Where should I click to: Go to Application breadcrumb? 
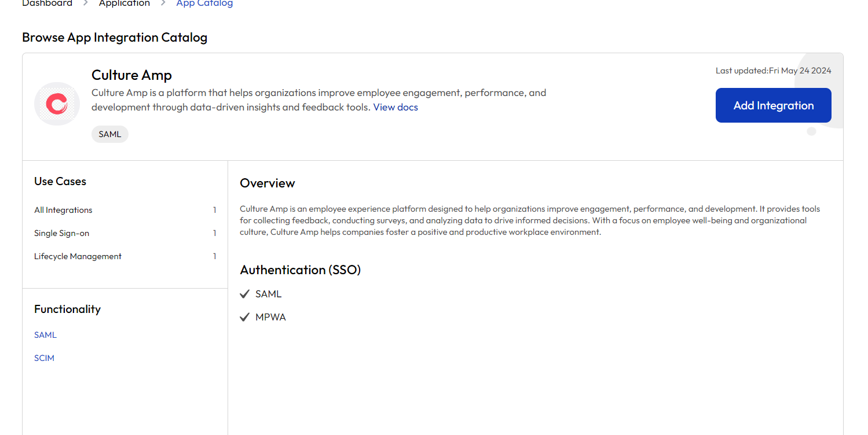[x=124, y=3]
